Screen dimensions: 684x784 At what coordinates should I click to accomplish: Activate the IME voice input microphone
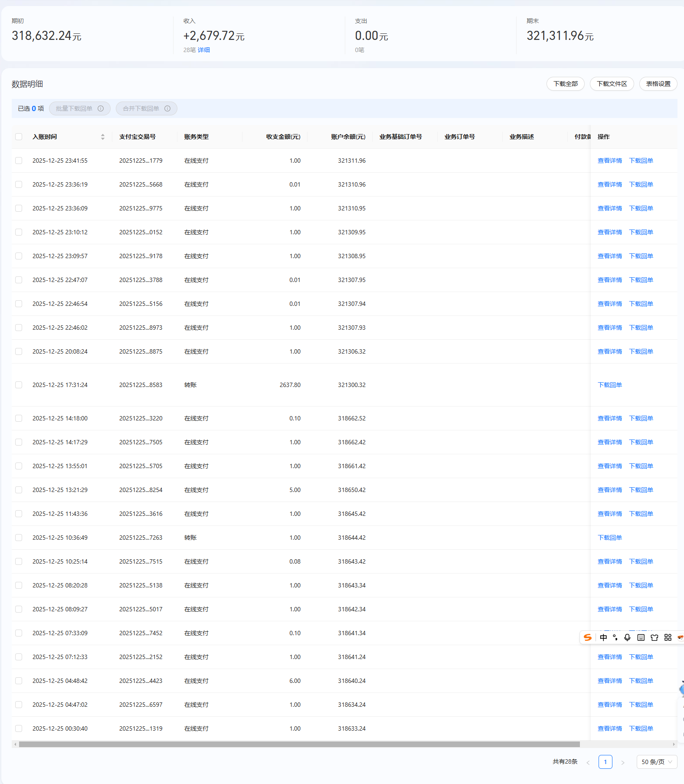tap(627, 637)
